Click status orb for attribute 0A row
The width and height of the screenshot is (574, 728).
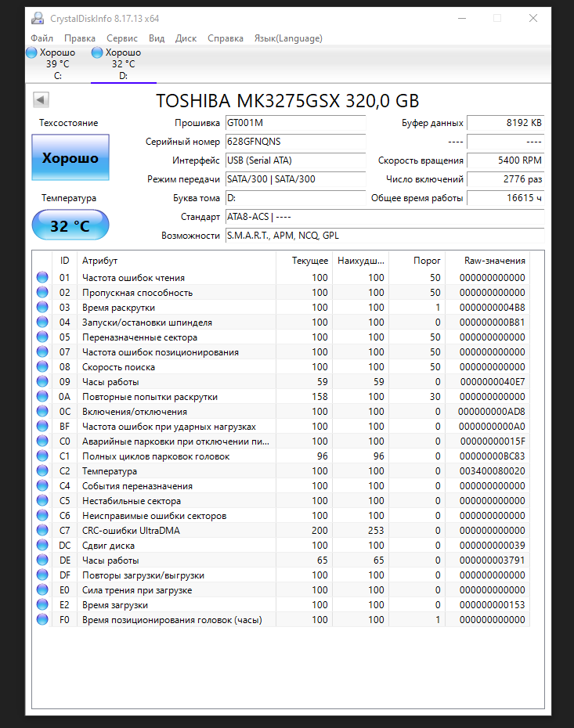pos(42,396)
